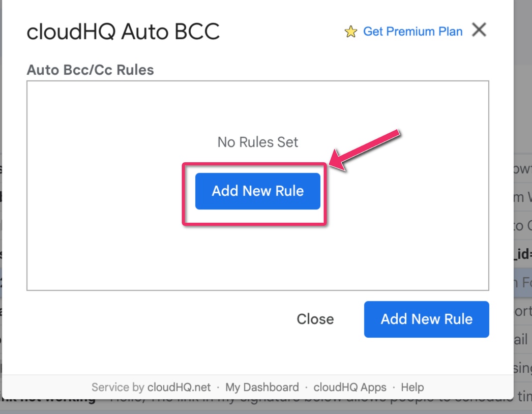532x414 pixels.
Task: Open the cloudHQ.net footer link
Action: click(x=179, y=387)
